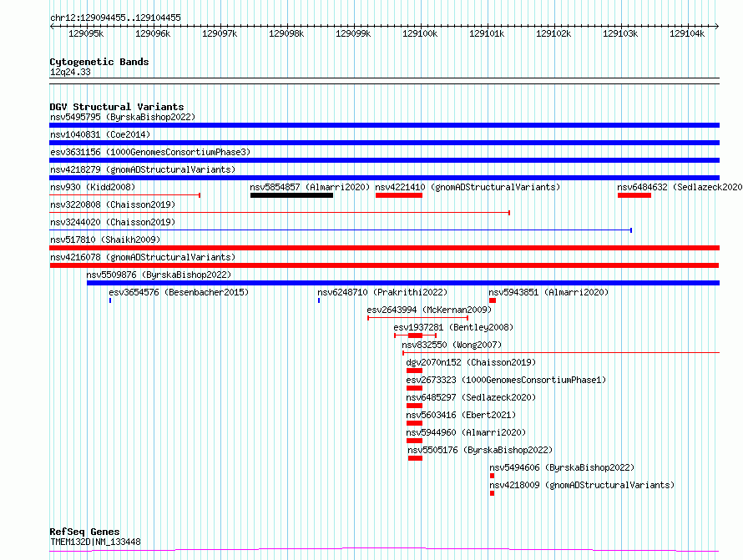The width and height of the screenshot is (743, 560).
Task: Click the black nsv5854857 (Almarri2020) bar
Action: coord(291,195)
